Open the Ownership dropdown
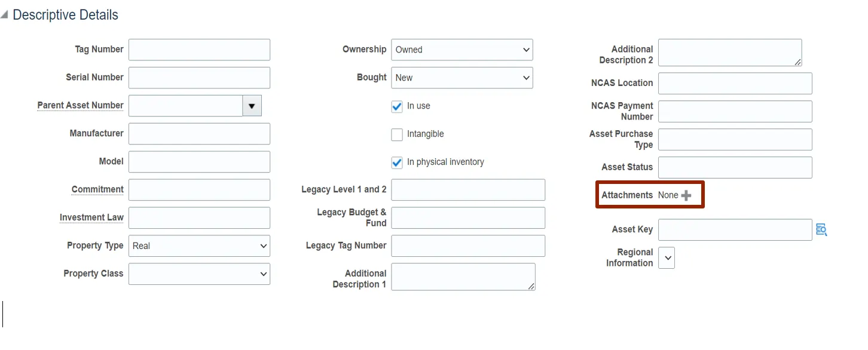The height and width of the screenshot is (350, 868). 461,50
